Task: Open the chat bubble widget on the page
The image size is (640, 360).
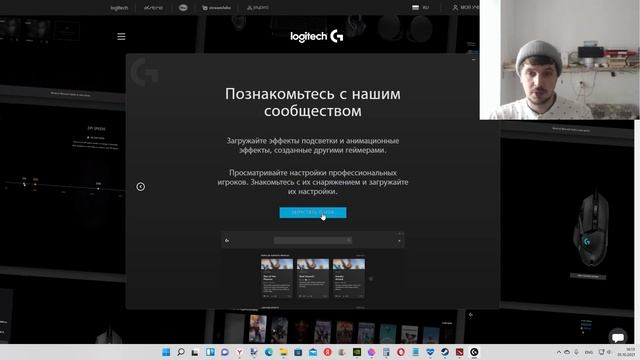Action: point(618,337)
